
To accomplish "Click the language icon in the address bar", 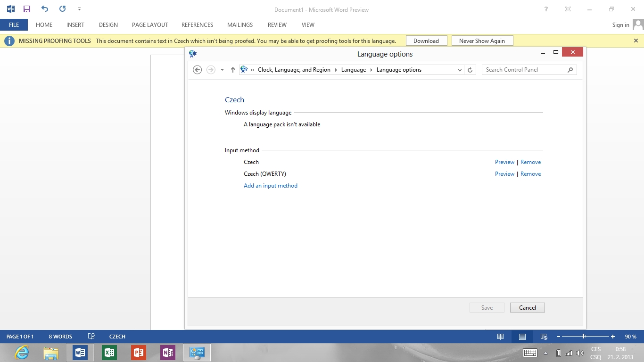I will coord(244,70).
